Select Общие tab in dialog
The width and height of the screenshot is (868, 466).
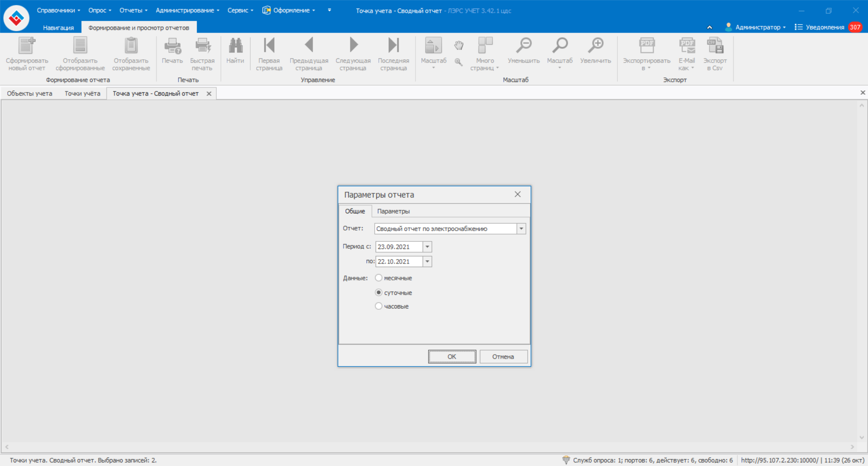pos(355,211)
